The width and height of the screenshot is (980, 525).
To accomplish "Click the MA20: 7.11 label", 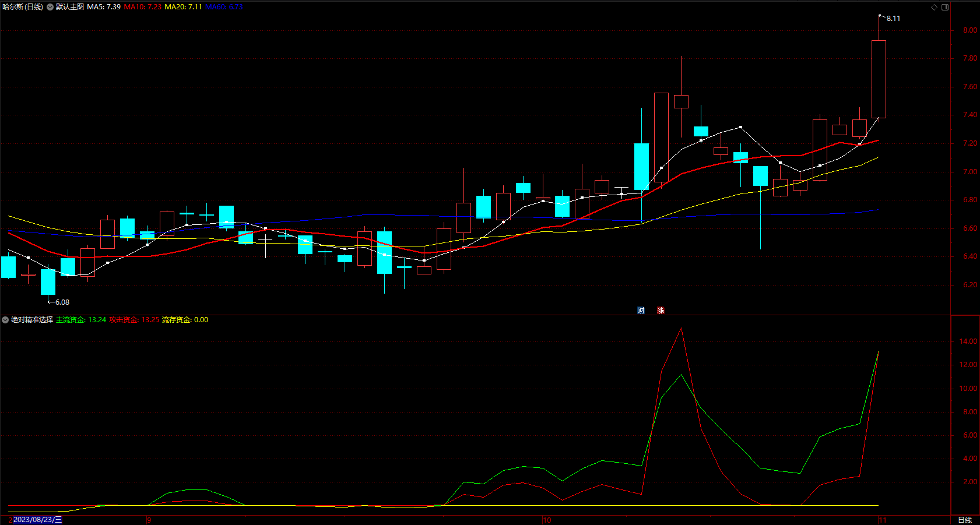I will pos(183,7).
